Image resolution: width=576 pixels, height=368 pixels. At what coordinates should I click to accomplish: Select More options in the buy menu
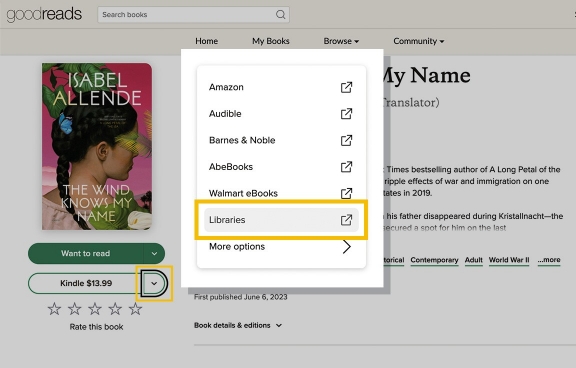[x=281, y=246]
